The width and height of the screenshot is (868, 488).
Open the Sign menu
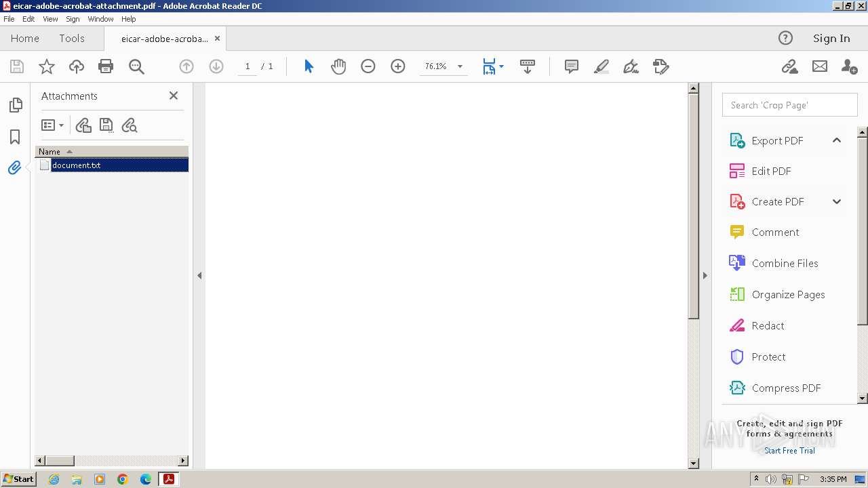point(73,19)
